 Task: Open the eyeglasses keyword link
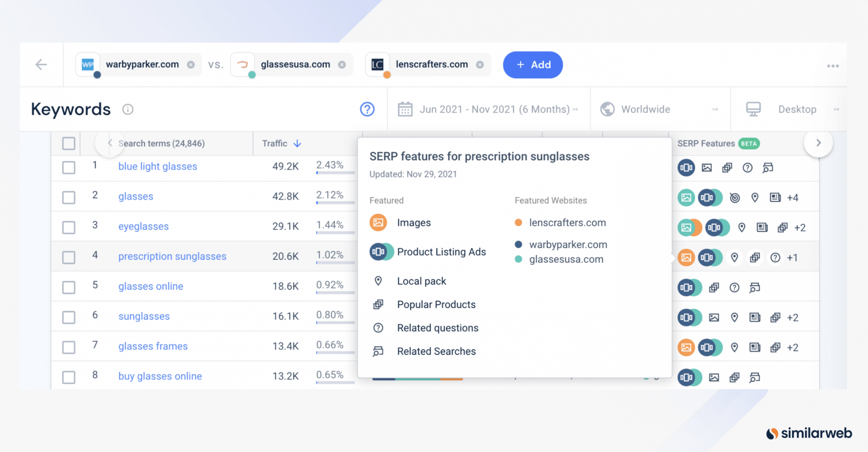[143, 226]
